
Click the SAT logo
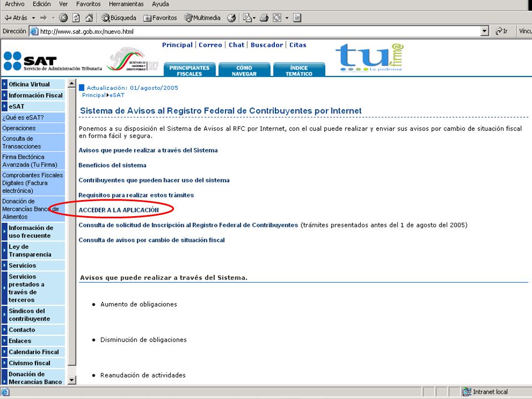coord(53,62)
